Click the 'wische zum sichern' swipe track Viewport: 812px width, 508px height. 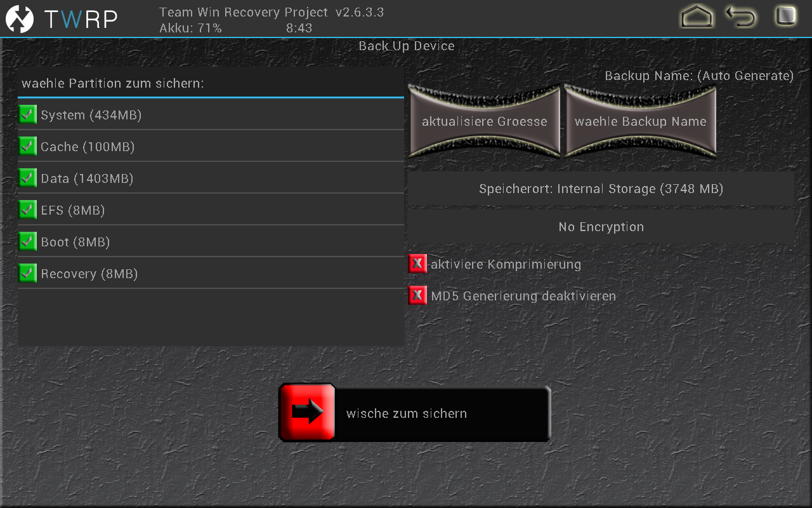pyautogui.click(x=441, y=413)
